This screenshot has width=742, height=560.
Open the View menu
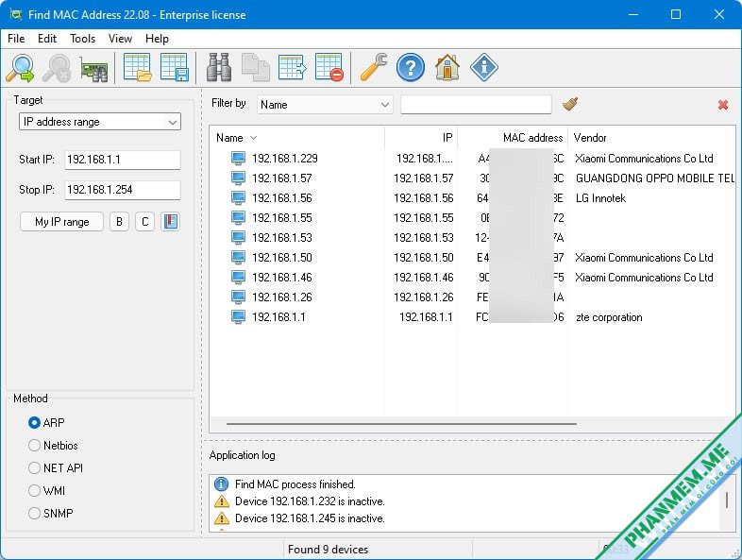(120, 39)
